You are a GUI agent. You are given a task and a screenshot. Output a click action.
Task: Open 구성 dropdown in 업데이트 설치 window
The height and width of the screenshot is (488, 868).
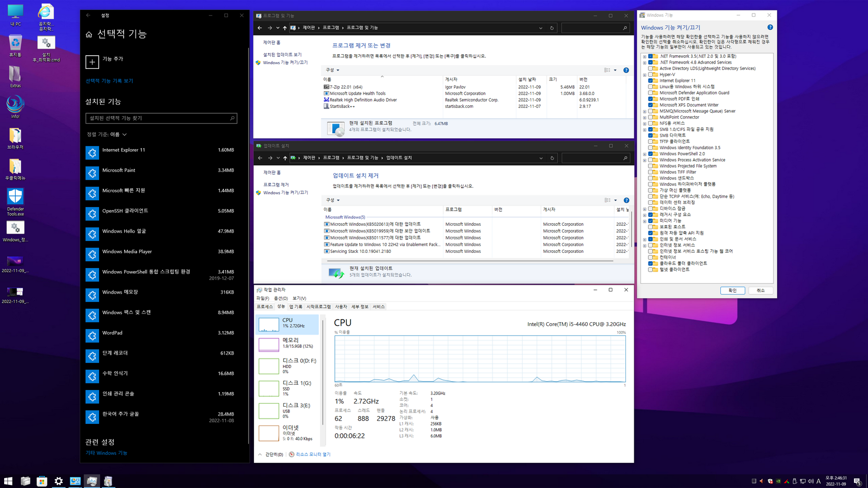(x=333, y=200)
